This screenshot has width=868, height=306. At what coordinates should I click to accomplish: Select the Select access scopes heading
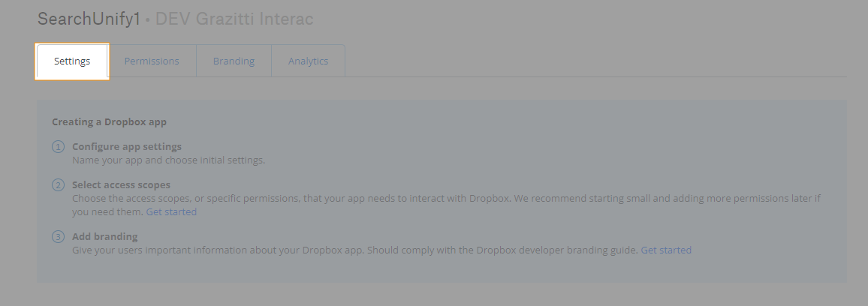click(x=121, y=184)
